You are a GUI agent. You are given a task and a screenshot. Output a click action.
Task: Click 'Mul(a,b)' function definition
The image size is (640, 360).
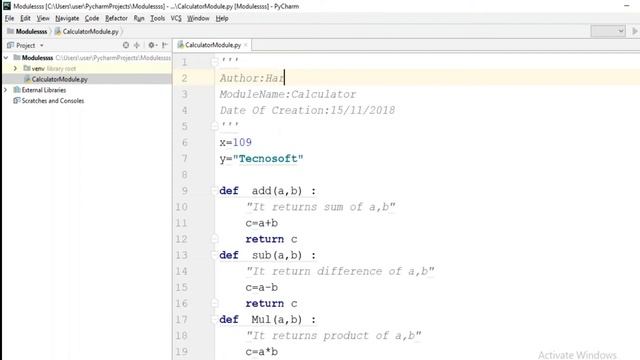(x=277, y=320)
